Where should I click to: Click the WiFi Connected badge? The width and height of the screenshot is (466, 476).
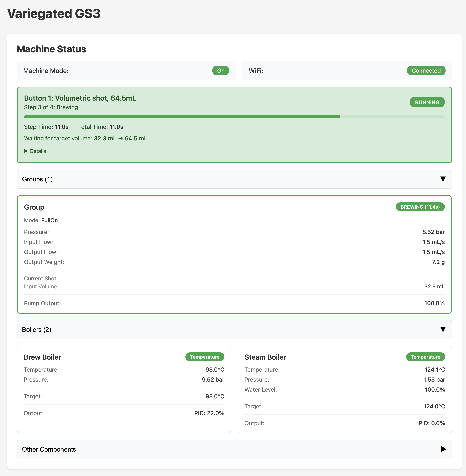coord(426,70)
